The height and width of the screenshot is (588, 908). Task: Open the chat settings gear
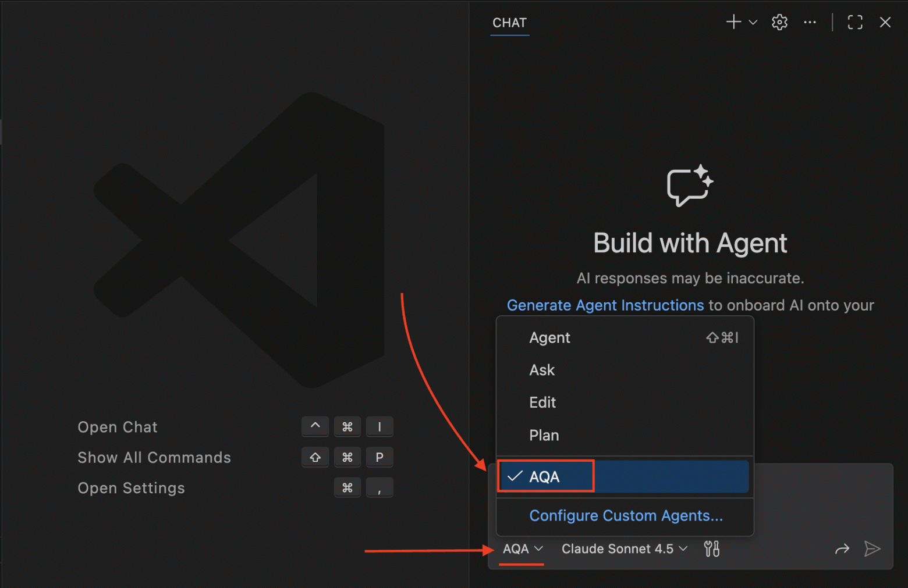tap(779, 22)
